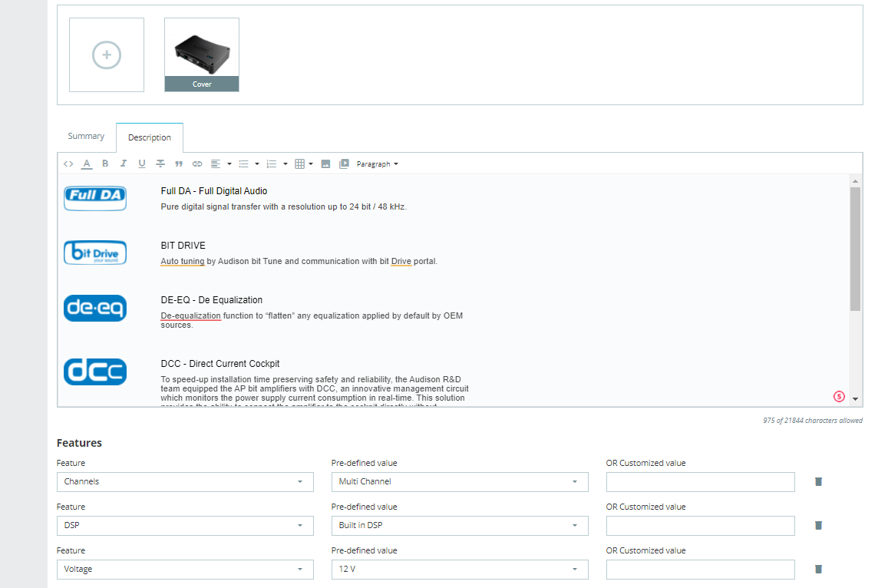Click the 'BIT DRIVE' heading text
Image resolution: width=878 pixels, height=588 pixels.
point(183,246)
